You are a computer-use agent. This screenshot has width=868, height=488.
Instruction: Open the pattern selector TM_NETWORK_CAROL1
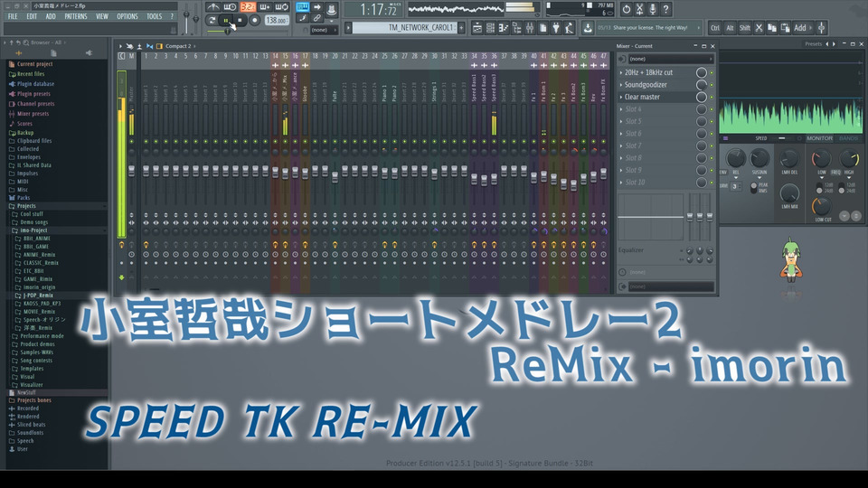403,28
